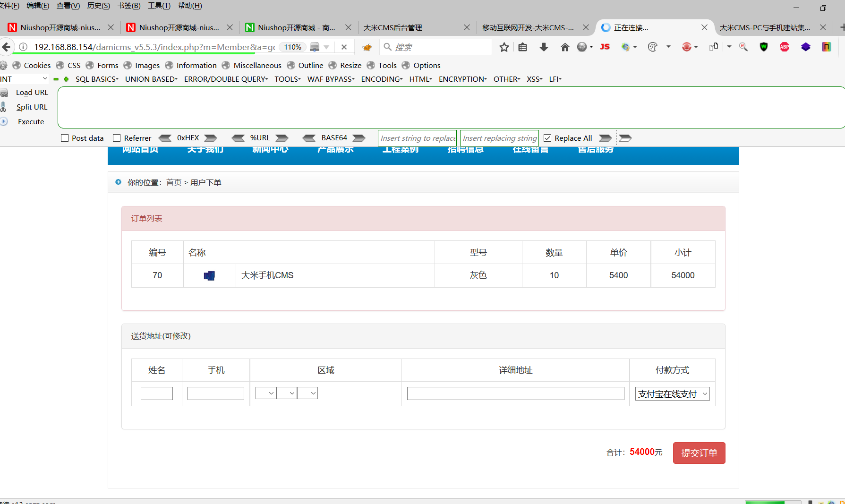Click the 详细地址 address input field
This screenshot has width=845, height=504.
click(x=516, y=393)
